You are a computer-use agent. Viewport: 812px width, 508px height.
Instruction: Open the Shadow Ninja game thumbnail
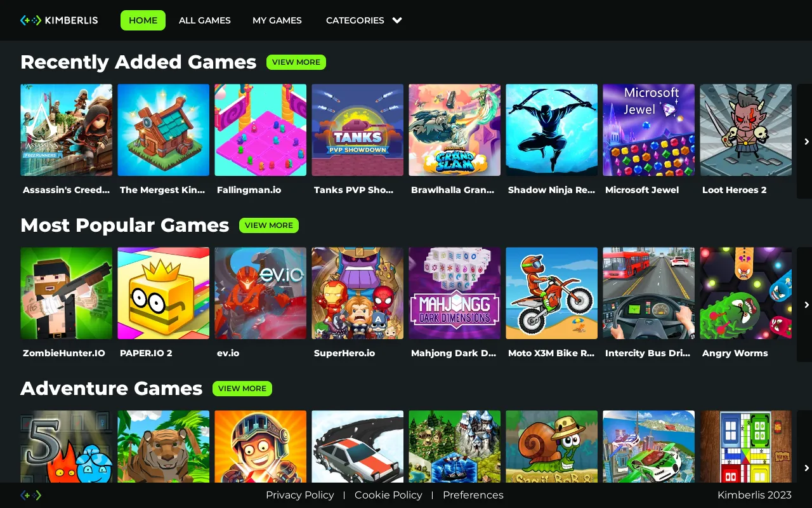pyautogui.click(x=551, y=130)
